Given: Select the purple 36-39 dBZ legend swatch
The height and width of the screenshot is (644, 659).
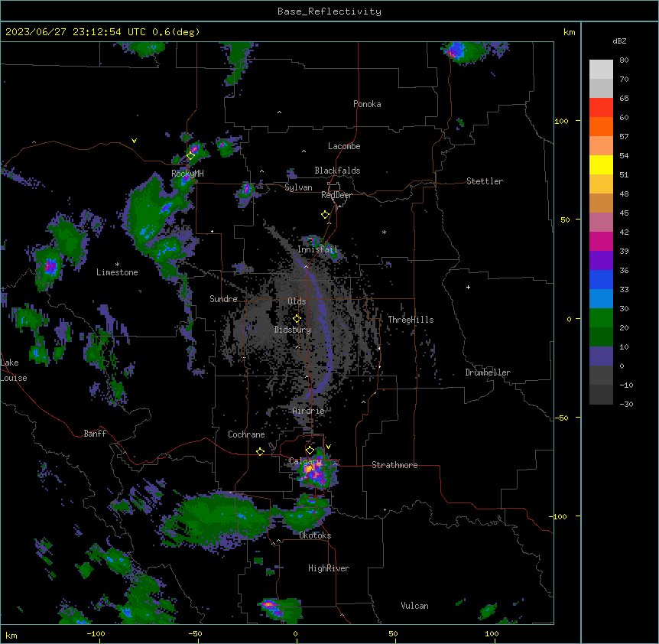Looking at the screenshot, I should (x=601, y=261).
